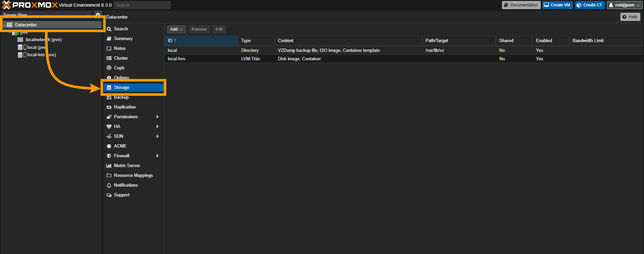Click the Firewall shield icon
The width and height of the screenshot is (644, 254).
point(109,156)
